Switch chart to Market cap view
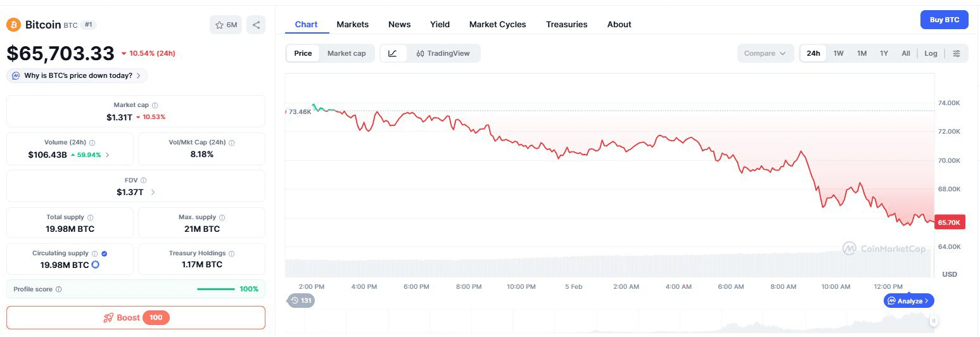 tap(346, 53)
